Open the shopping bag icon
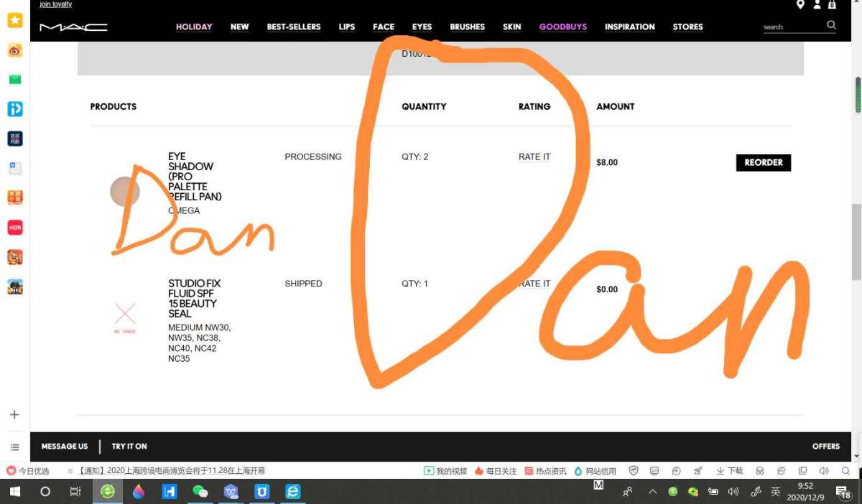Image resolution: width=862 pixels, height=504 pixels. pyautogui.click(x=832, y=5)
